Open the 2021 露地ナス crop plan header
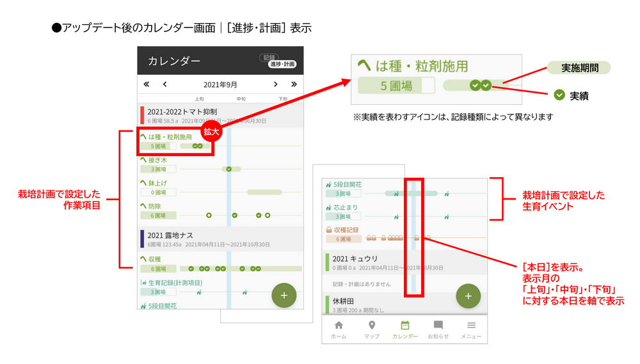Screen dimensions: 640x364 point(220,239)
